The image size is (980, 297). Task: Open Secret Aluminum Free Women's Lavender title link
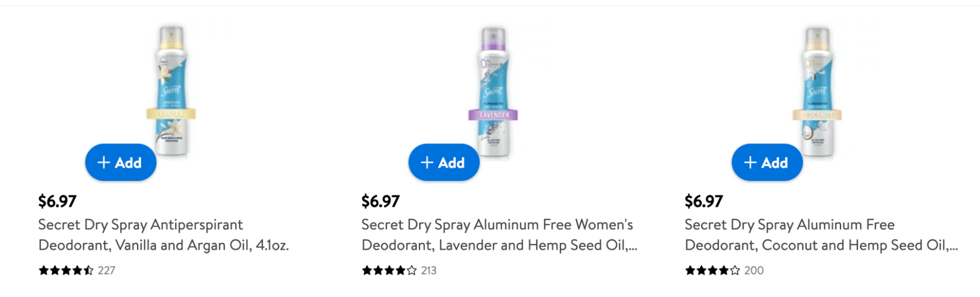click(x=499, y=235)
